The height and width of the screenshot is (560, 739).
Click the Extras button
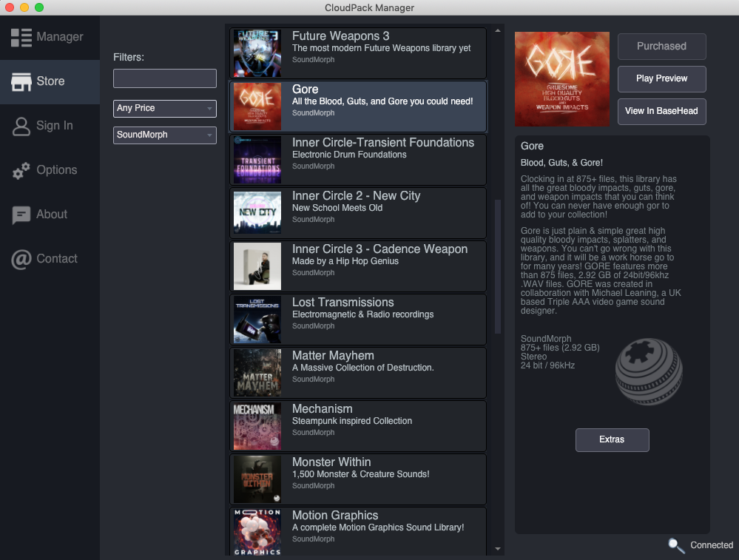point(613,440)
